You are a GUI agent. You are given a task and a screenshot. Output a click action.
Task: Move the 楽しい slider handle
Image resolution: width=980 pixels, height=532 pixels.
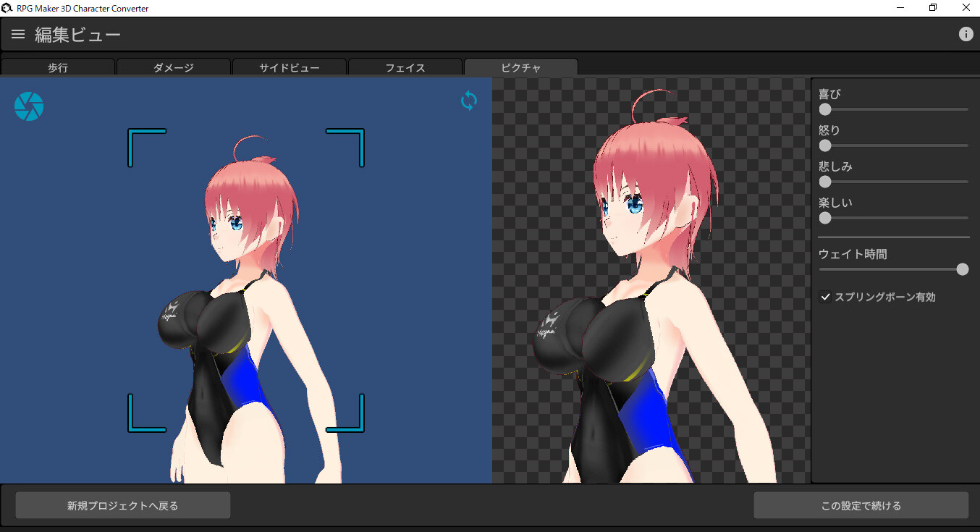tap(825, 218)
